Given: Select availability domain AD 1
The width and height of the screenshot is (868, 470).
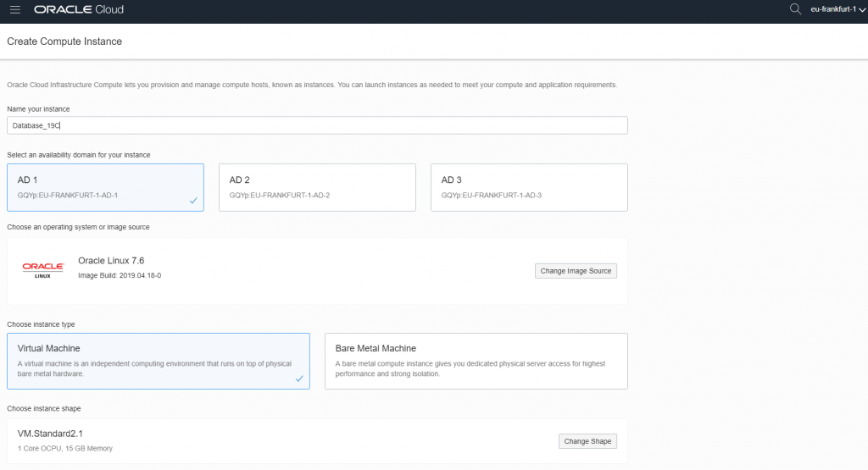Looking at the screenshot, I should click(105, 187).
